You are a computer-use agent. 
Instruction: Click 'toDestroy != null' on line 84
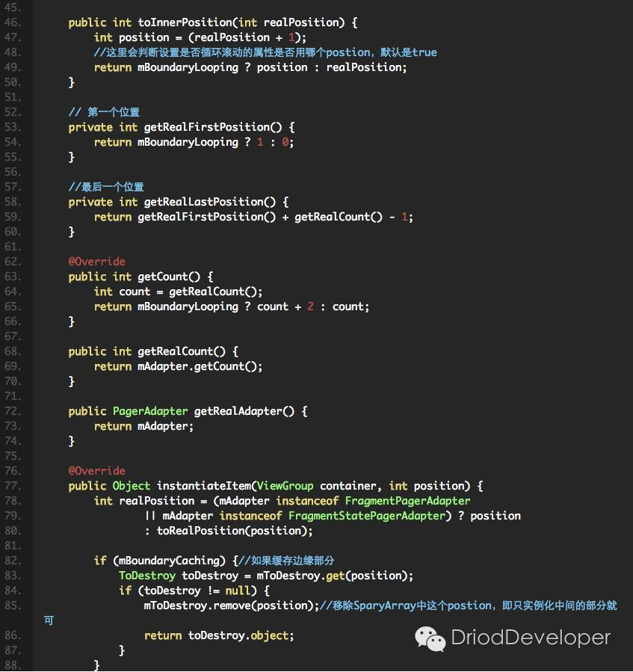coord(197,591)
